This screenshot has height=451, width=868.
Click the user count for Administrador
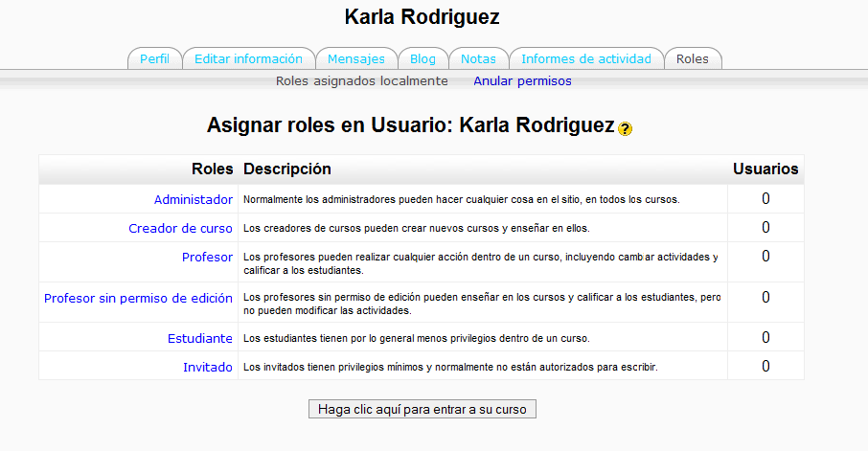pyautogui.click(x=765, y=199)
